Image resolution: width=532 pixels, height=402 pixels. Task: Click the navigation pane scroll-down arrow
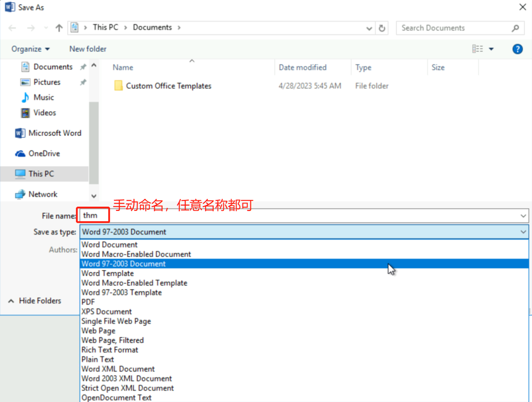coord(94,196)
